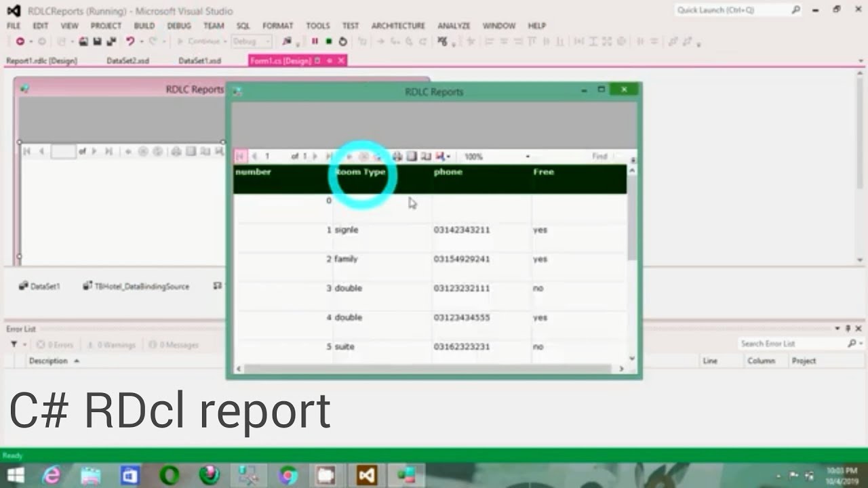This screenshot has height=488, width=868.
Task: Click the Page Setup icon in report toolbar
Action: point(426,157)
